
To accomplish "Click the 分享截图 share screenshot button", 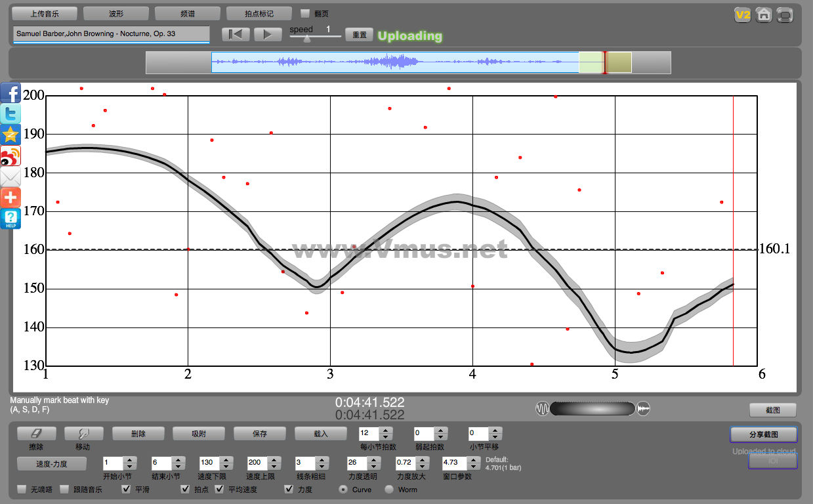I will point(763,434).
